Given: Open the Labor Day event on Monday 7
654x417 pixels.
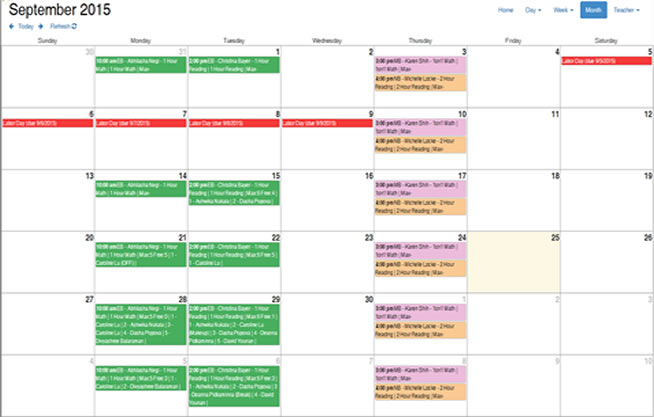Looking at the screenshot, I should (141, 123).
